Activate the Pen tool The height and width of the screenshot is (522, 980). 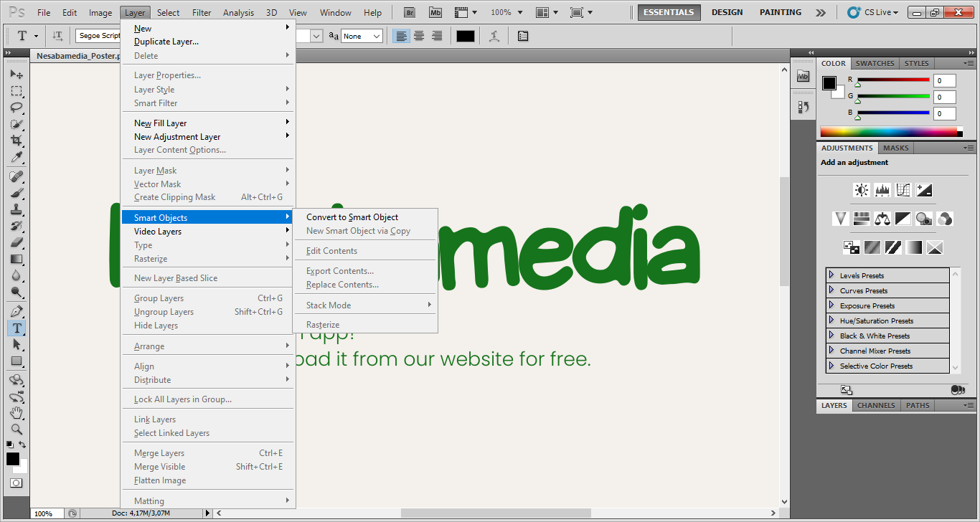click(x=16, y=311)
